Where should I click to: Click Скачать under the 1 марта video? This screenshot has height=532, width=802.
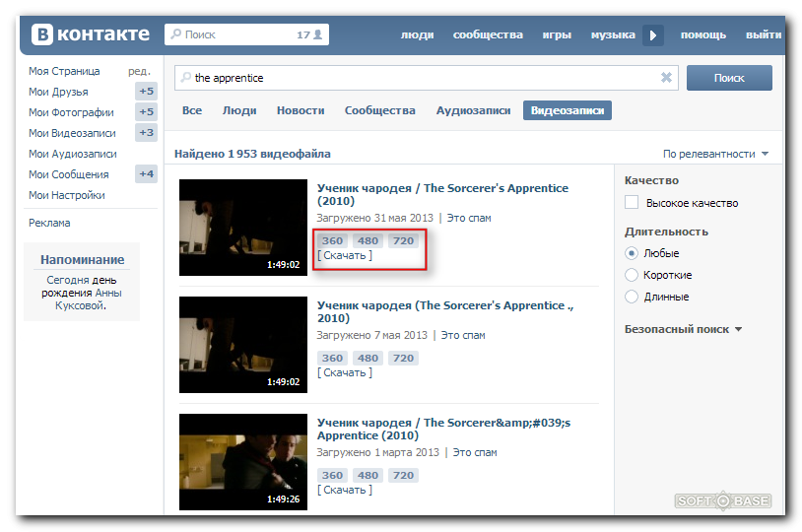pos(345,490)
